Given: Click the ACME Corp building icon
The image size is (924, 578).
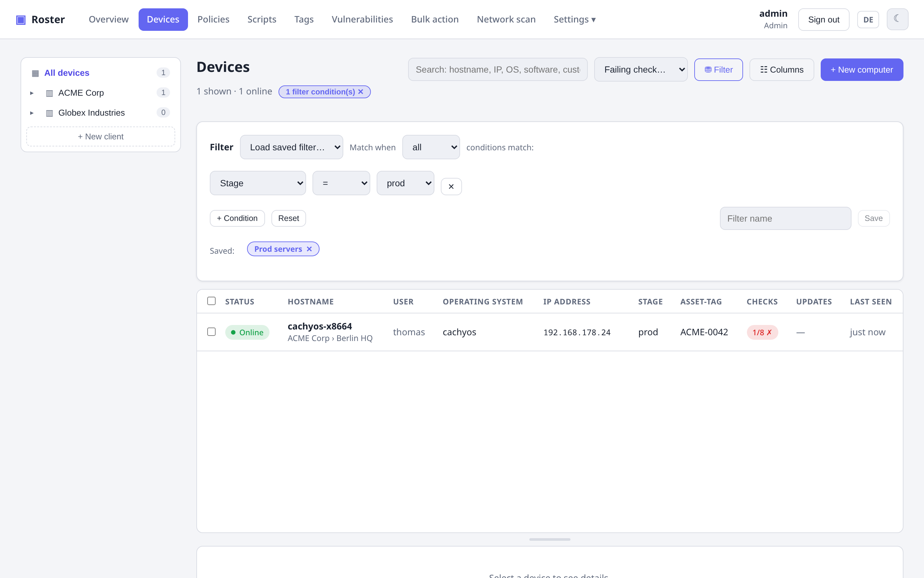Looking at the screenshot, I should pos(49,93).
